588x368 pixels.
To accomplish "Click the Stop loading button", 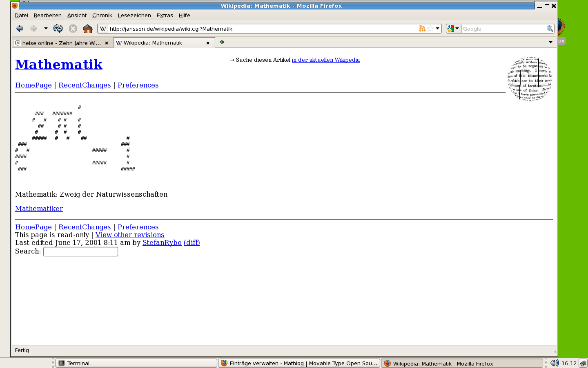I will 73,29.
